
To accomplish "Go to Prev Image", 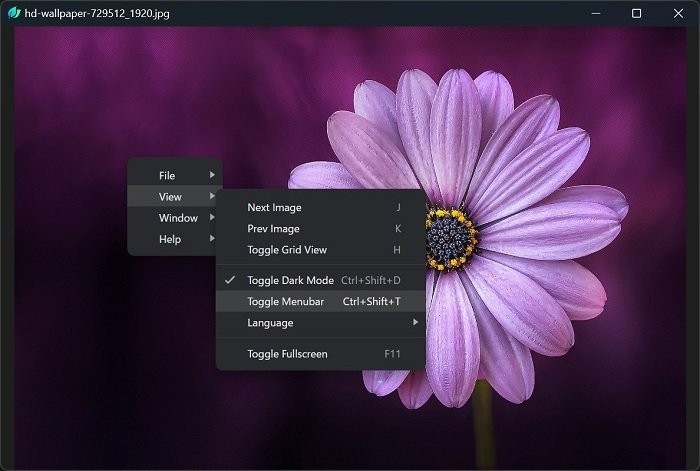I will (273, 229).
